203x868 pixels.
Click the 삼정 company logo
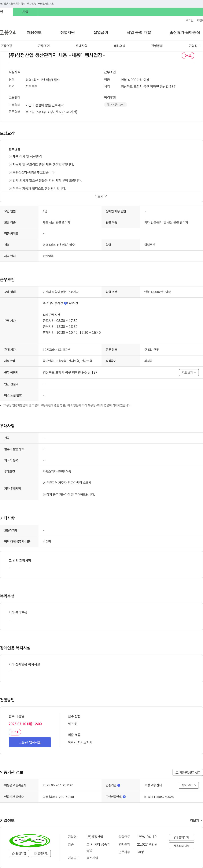pyautogui.click(x=30, y=840)
